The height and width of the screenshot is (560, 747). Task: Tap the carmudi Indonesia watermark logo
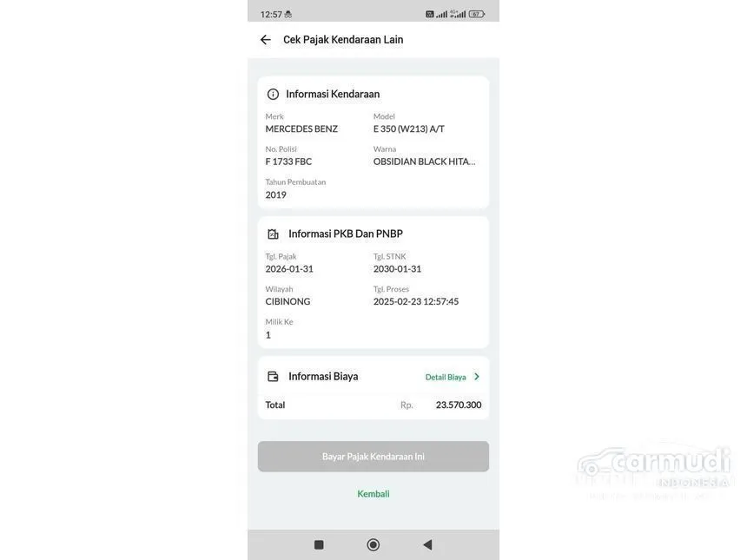tap(653, 467)
